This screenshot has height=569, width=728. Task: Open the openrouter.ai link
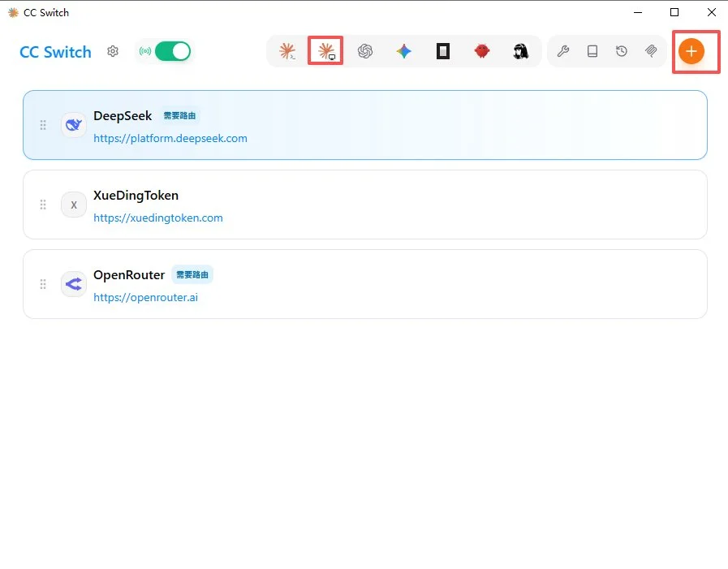[x=145, y=297]
